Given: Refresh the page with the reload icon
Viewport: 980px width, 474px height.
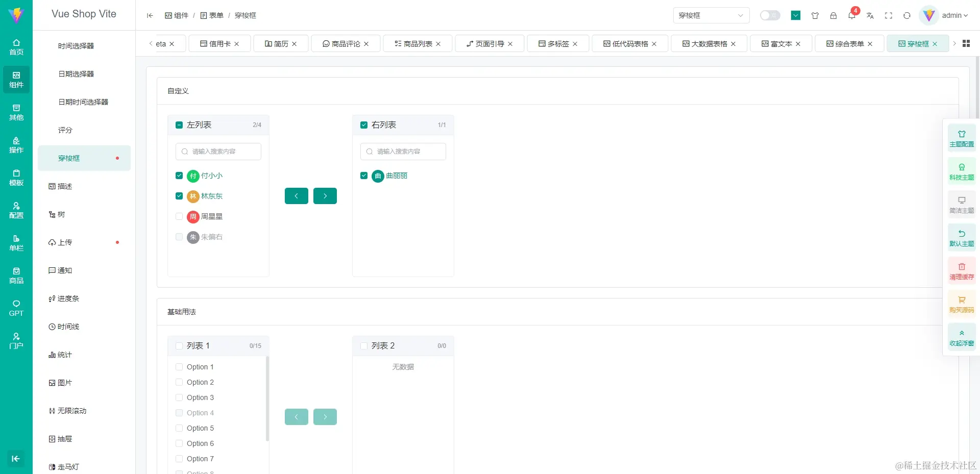Looking at the screenshot, I should pyautogui.click(x=907, y=16).
